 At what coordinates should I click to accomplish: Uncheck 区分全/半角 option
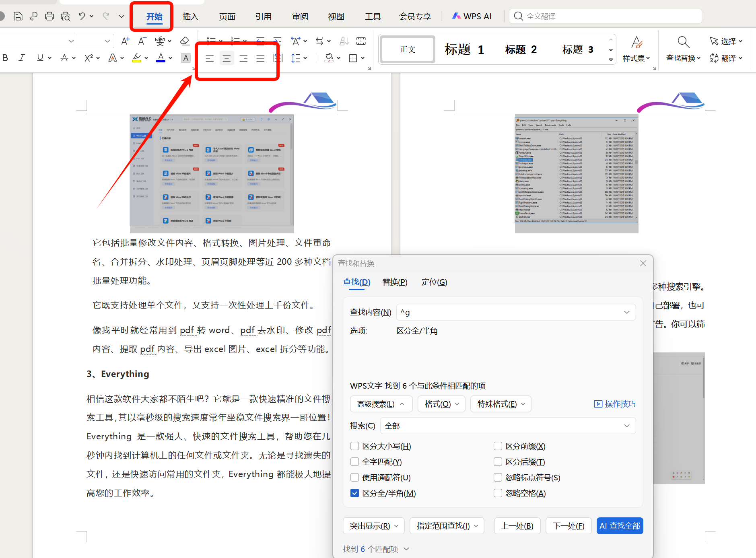(354, 493)
